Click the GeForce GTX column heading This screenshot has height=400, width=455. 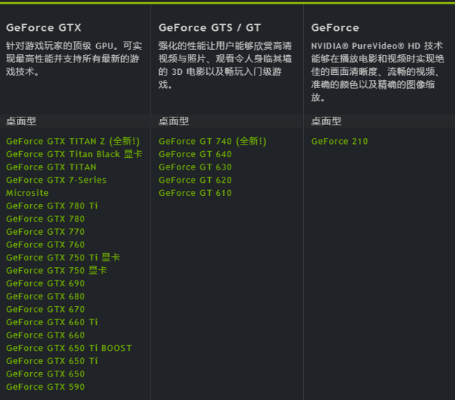click(44, 28)
